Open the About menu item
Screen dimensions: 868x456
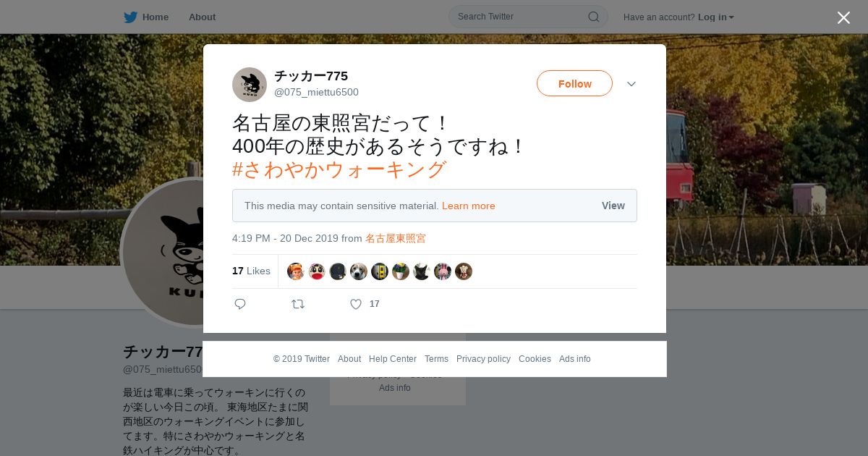coord(202,17)
